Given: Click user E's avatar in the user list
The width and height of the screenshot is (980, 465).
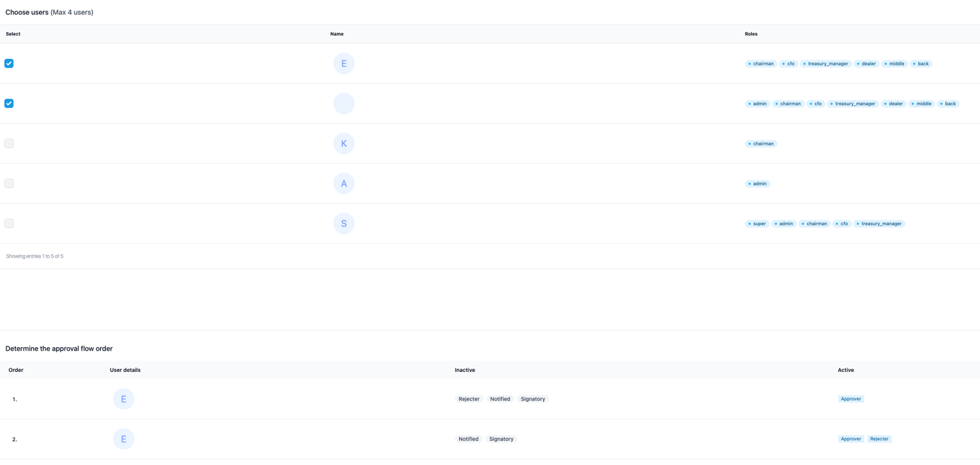Looking at the screenshot, I should (x=343, y=62).
